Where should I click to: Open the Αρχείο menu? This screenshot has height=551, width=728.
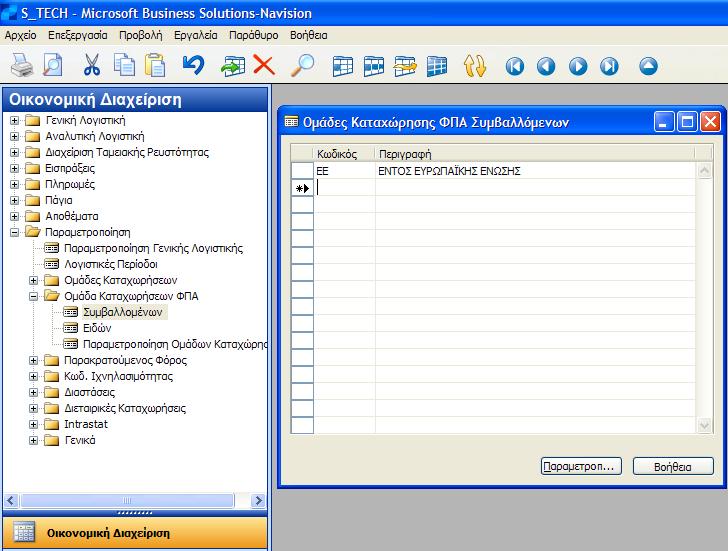(20, 35)
